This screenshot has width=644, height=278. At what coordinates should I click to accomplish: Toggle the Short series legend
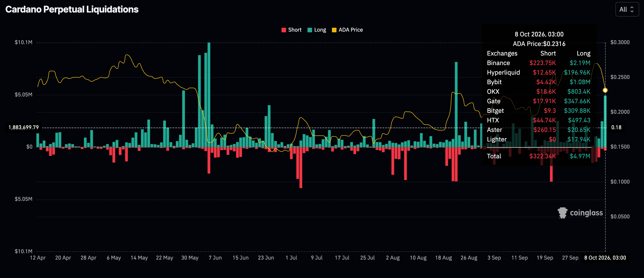pyautogui.click(x=291, y=30)
